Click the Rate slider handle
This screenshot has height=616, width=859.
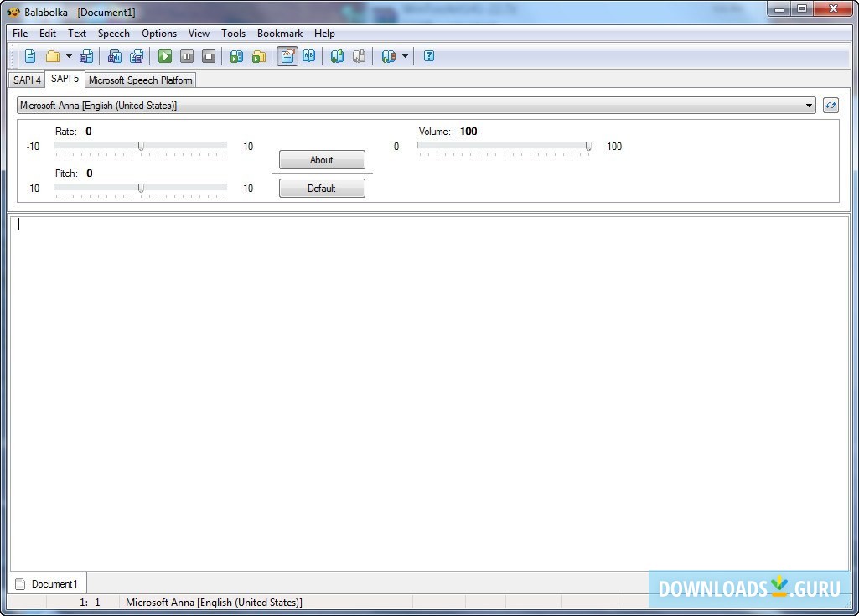[x=141, y=147]
